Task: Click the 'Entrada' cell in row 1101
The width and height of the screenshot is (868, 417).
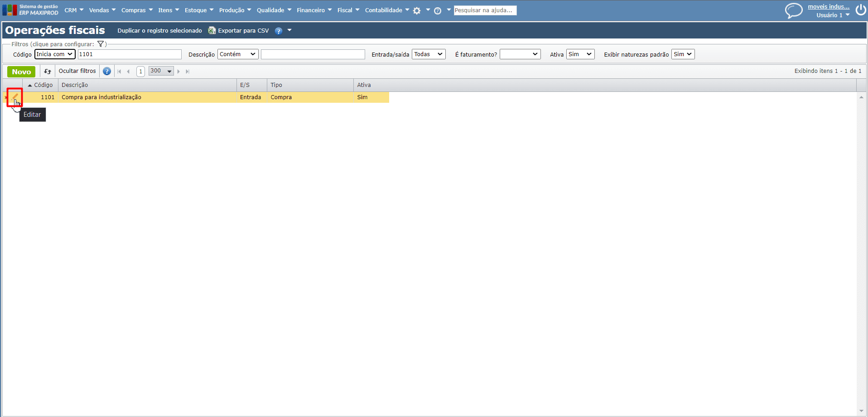Action: 252,97
